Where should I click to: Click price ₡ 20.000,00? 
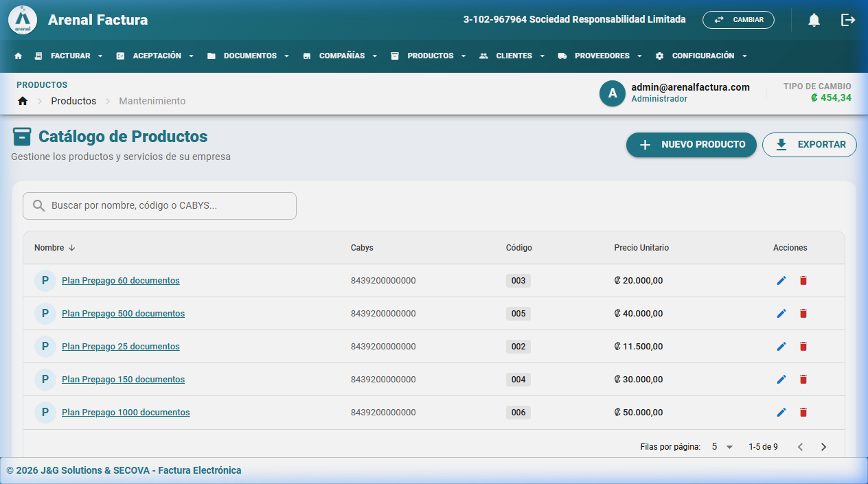[639, 281]
